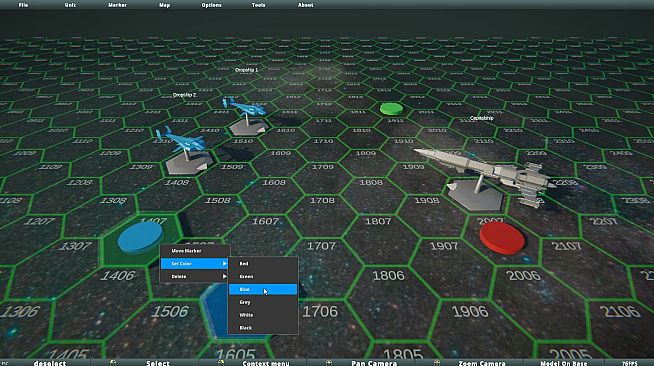Click the Select hint in bottom bar
Viewport: 654px width, 366px height.
click(158, 363)
